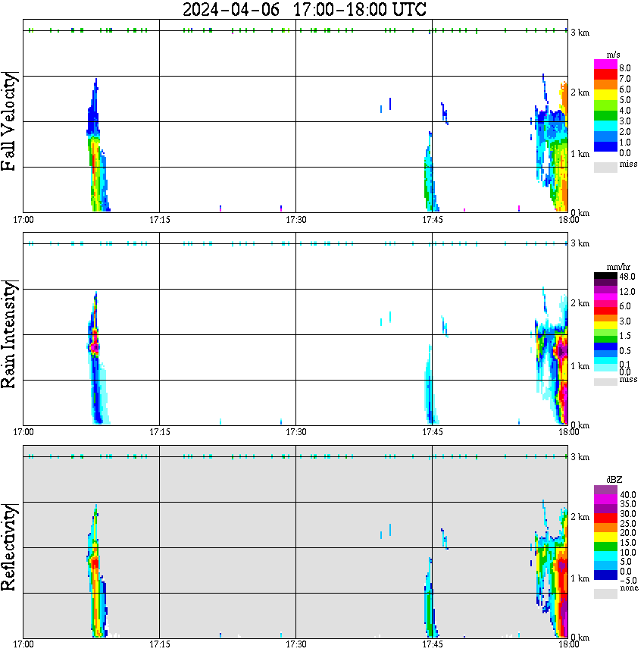This screenshot has height=658, width=644.
Task: Select red swatch in mm/hr legend
Action: (x=605, y=311)
